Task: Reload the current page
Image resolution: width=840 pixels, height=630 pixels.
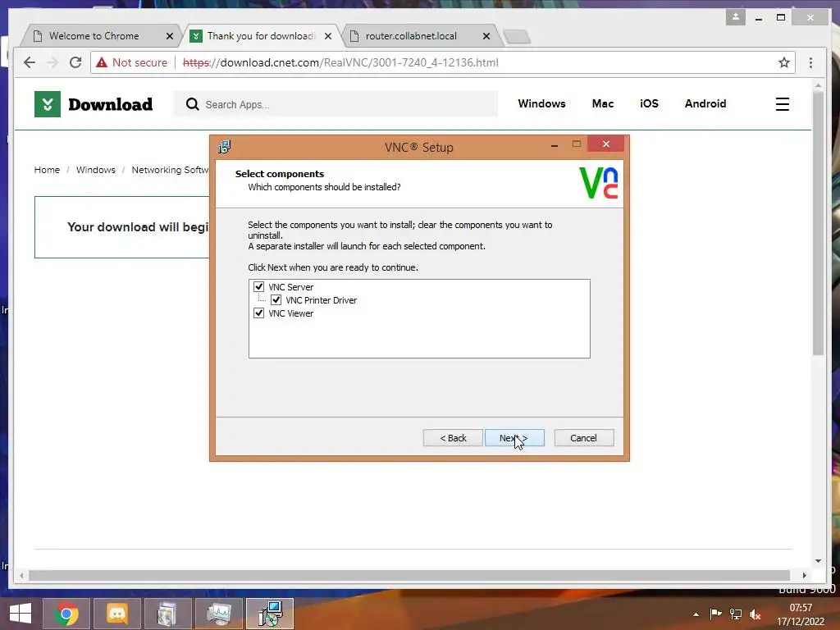Action: click(75, 62)
